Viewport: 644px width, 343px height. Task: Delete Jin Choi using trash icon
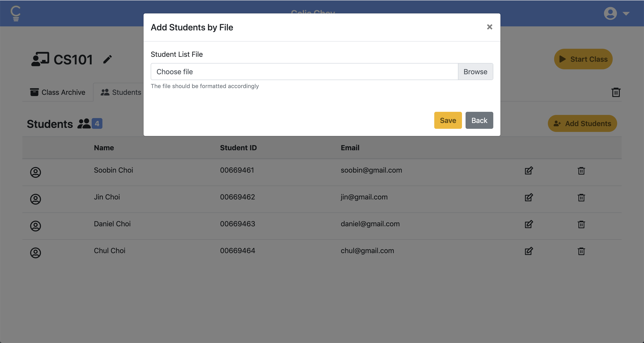(581, 197)
